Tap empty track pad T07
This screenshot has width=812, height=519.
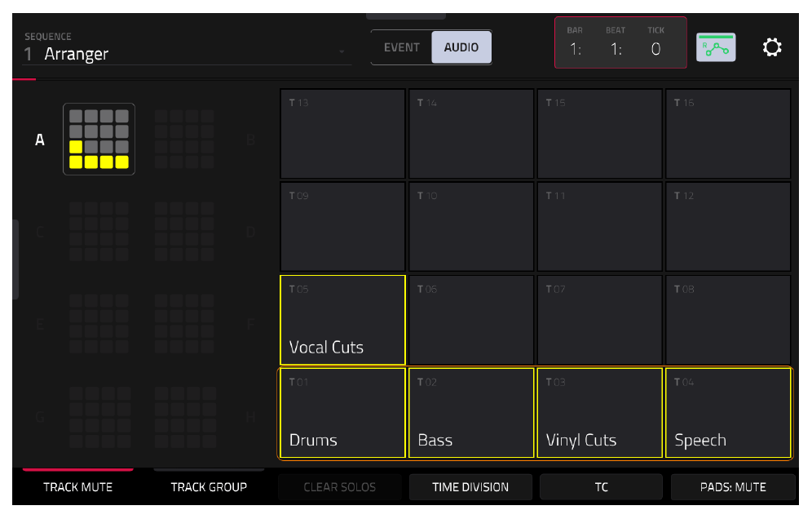pos(600,320)
